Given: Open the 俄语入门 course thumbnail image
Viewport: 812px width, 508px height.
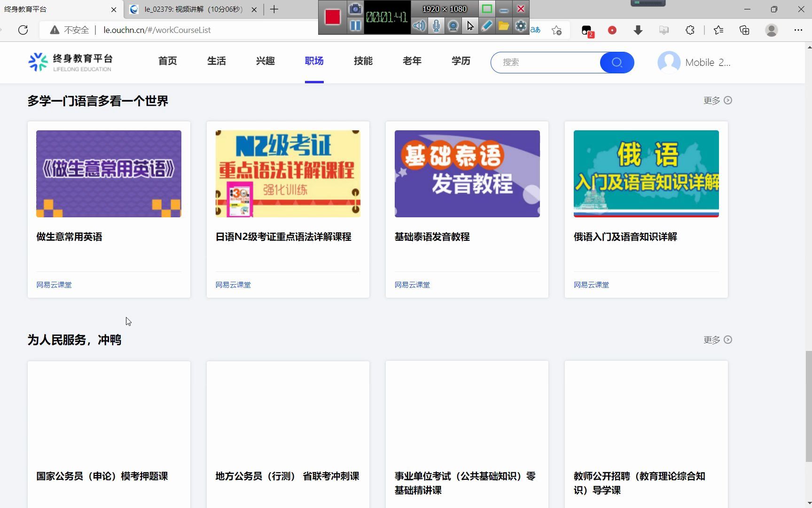Looking at the screenshot, I should tap(646, 174).
